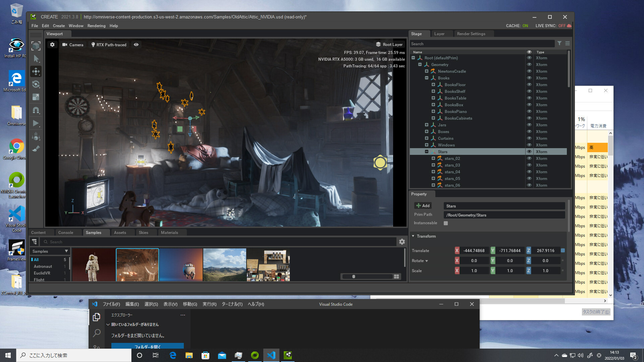Collapse the Books tree node

coord(427,78)
